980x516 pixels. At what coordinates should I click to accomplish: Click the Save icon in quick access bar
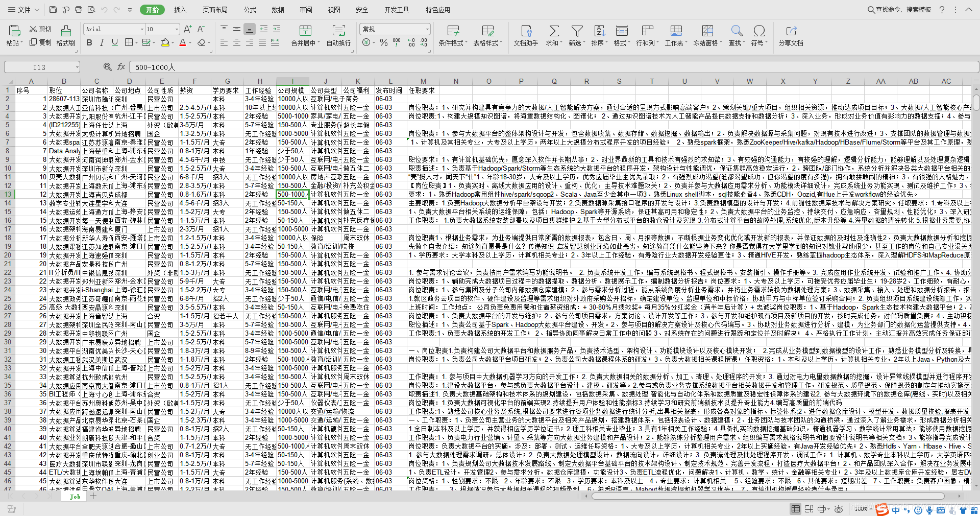point(53,10)
